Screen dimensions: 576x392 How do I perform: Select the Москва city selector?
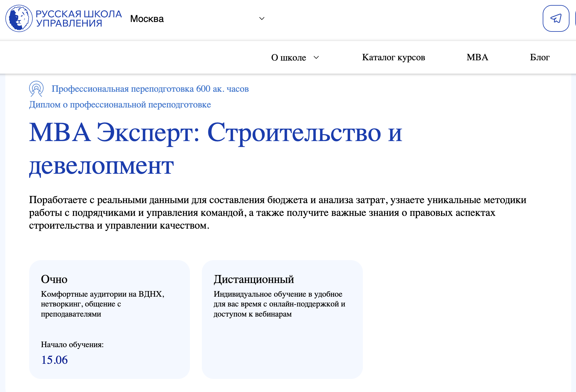(147, 19)
